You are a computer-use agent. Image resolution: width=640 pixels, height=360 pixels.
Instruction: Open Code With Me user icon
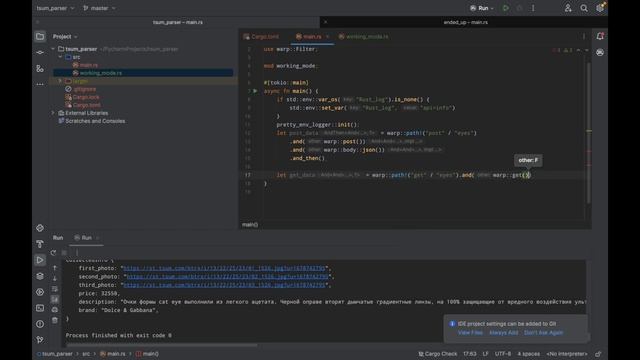(568, 8)
